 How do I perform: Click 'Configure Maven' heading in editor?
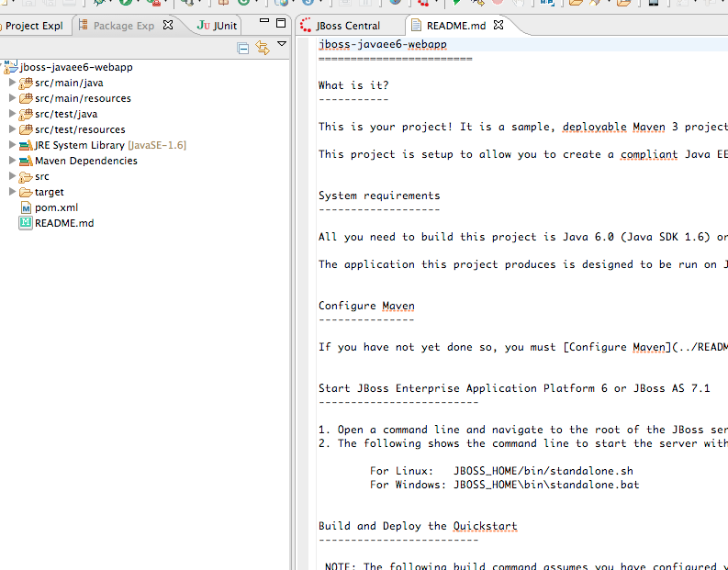point(366,306)
